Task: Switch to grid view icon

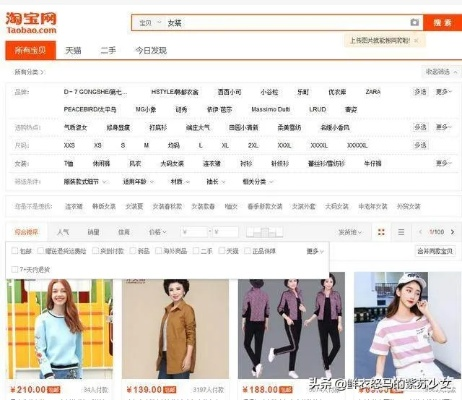Action: [381, 232]
